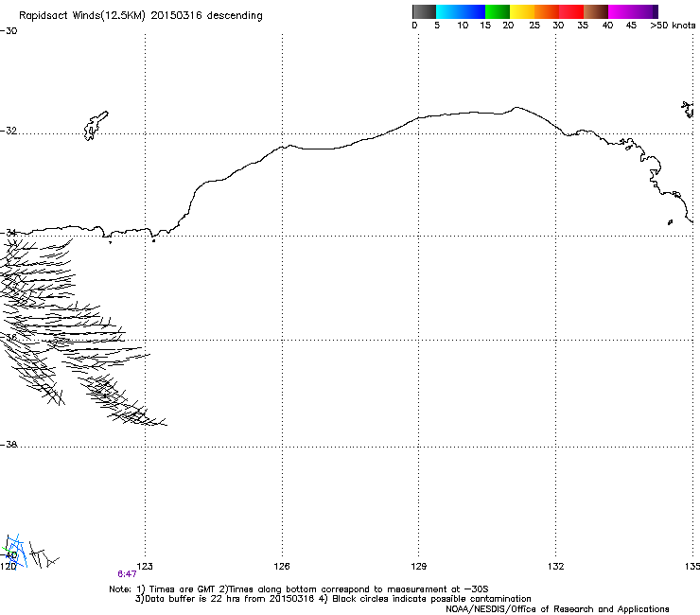700x615 pixels.
Task: Click the dark purple 45-50 knots segment
Action: (645, 11)
